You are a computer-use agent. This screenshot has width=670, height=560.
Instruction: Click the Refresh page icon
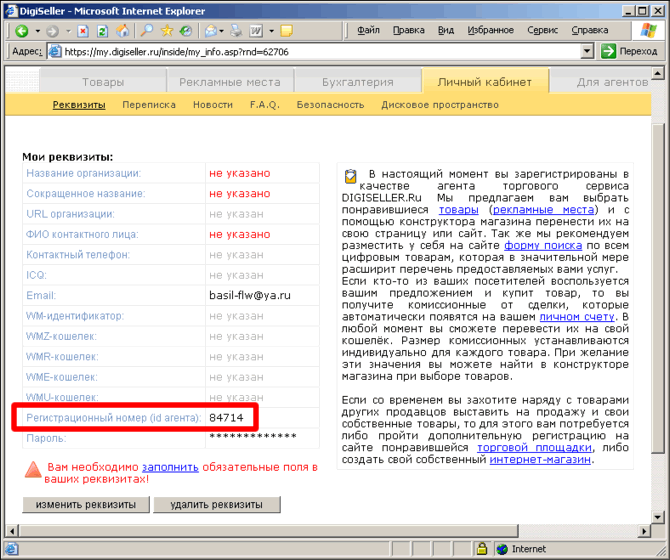[x=103, y=31]
